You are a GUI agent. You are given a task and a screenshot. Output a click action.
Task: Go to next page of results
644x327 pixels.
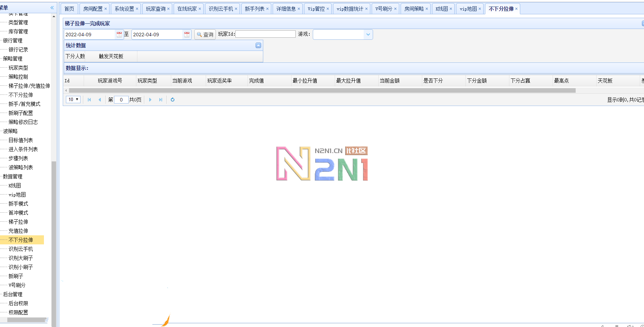click(x=150, y=100)
